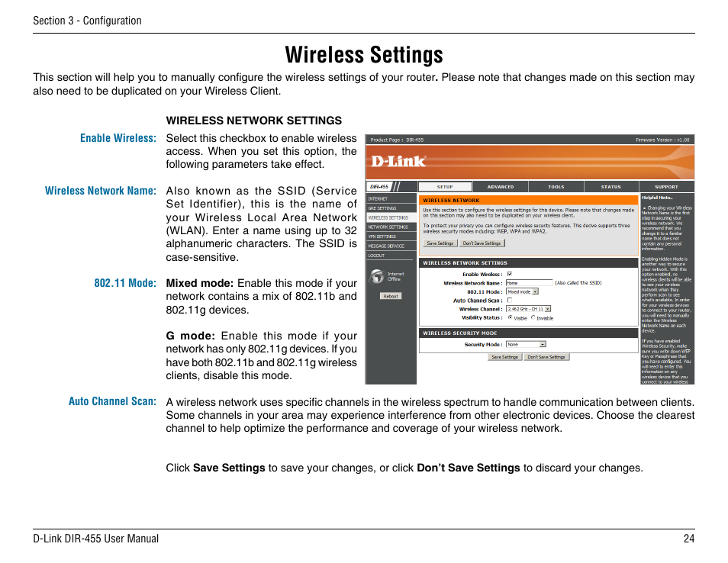
Task: Click the 'Enable Wireless:' blue label
Action: pyautogui.click(x=118, y=138)
